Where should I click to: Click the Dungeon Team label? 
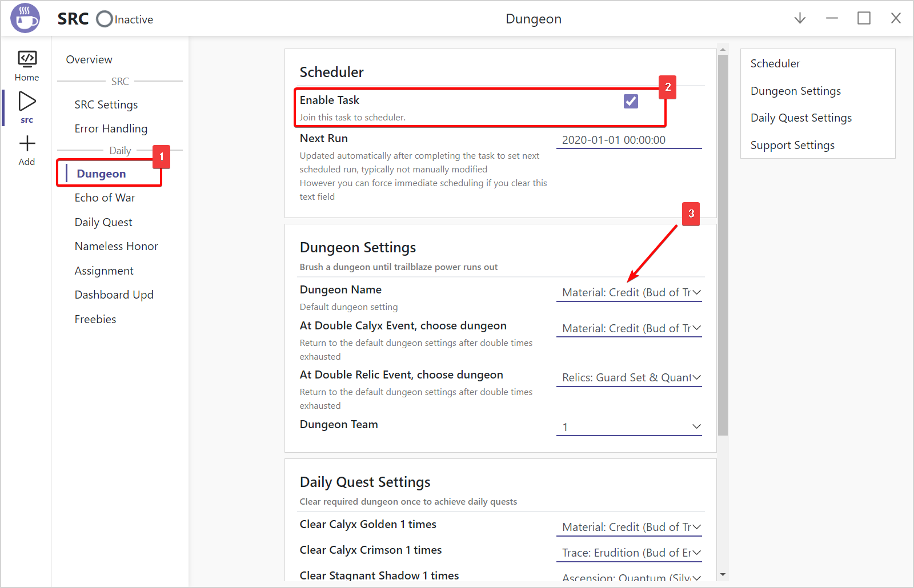(339, 424)
